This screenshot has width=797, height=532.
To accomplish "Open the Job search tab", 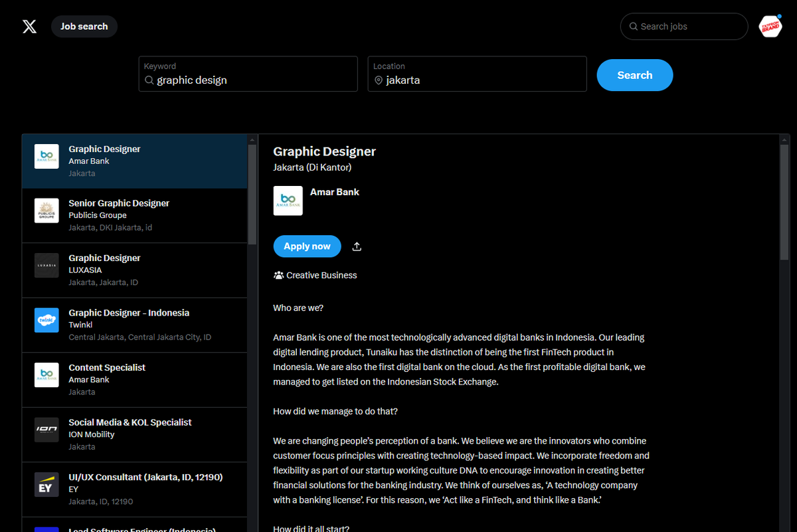I will pyautogui.click(x=84, y=27).
